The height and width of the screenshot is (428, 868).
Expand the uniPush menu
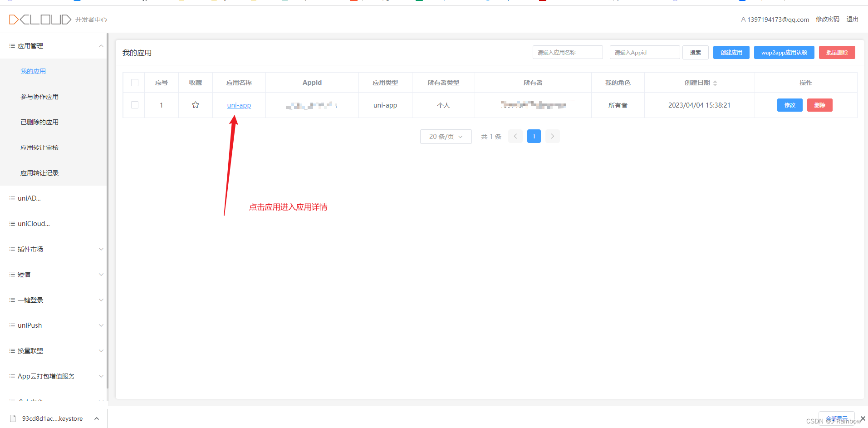point(101,325)
